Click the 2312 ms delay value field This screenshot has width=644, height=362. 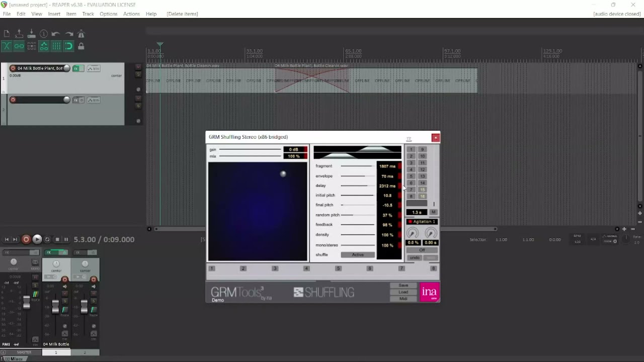(x=387, y=186)
